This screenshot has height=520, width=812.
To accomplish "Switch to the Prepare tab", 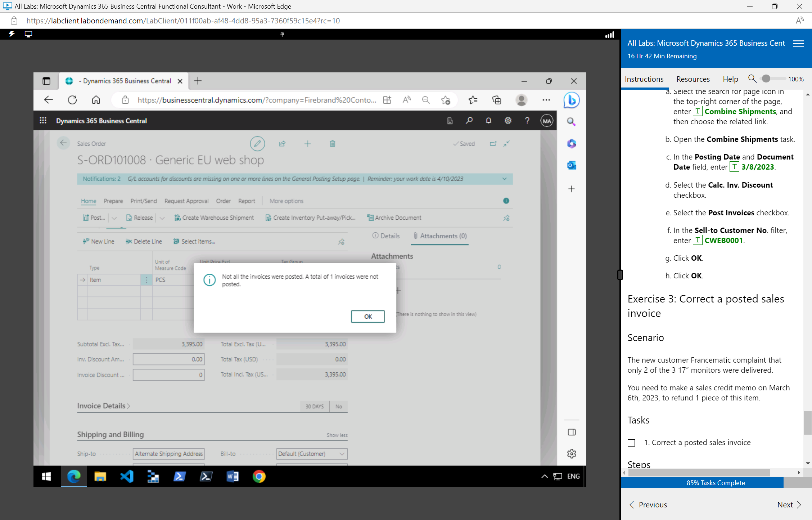I will pos(113,201).
